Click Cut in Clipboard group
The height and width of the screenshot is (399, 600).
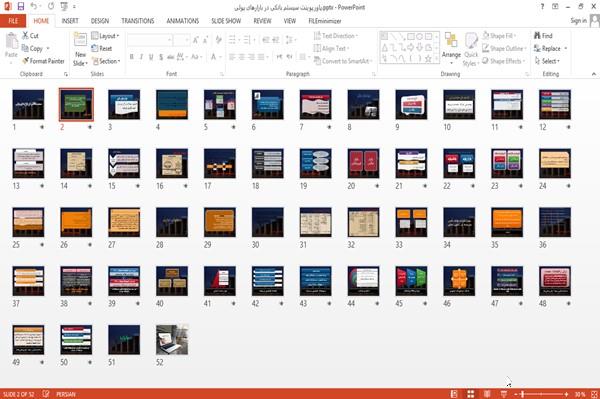coord(30,36)
